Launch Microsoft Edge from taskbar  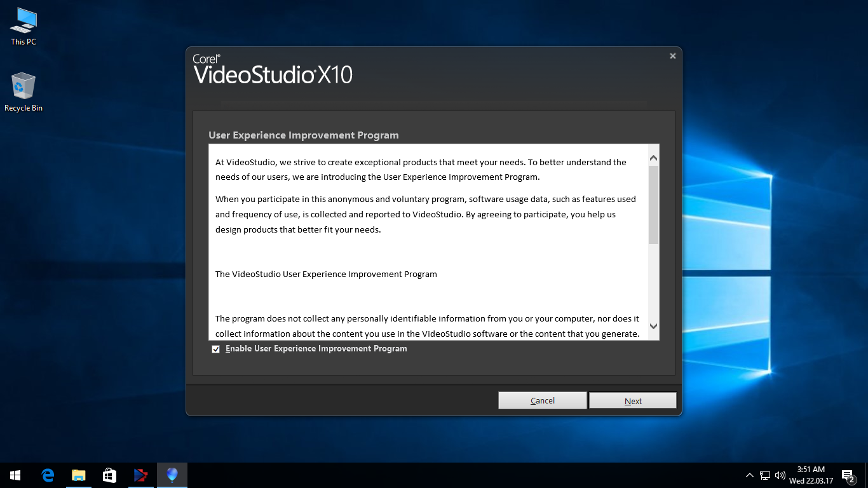48,475
